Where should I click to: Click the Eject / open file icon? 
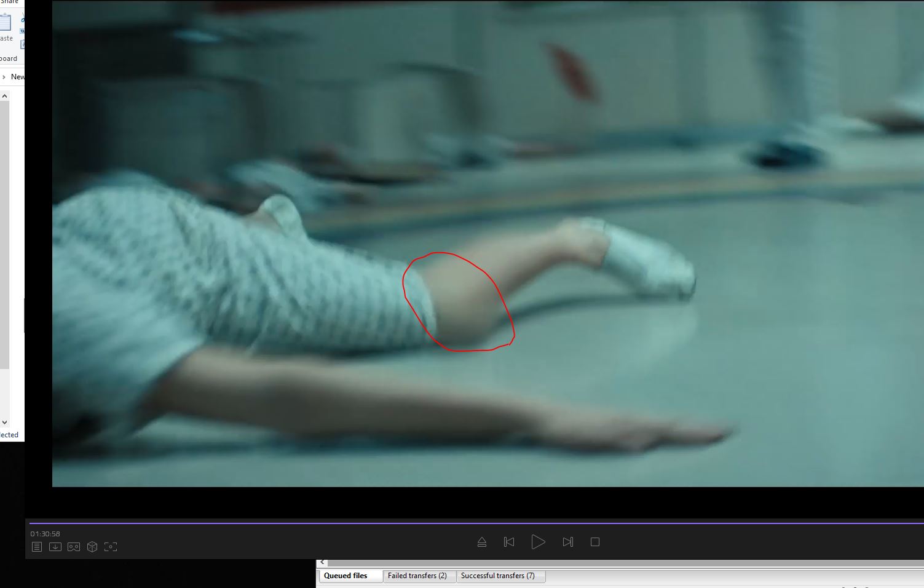tap(482, 542)
